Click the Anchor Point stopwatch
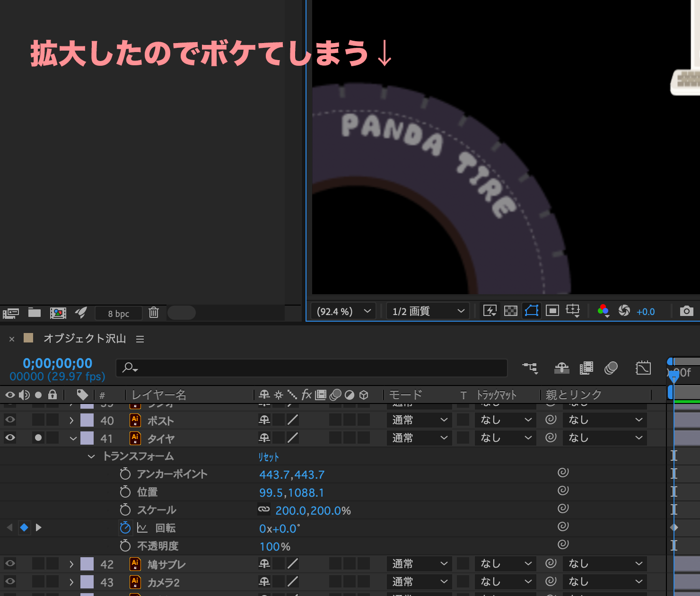Screen dimensions: 700x596 125,474
